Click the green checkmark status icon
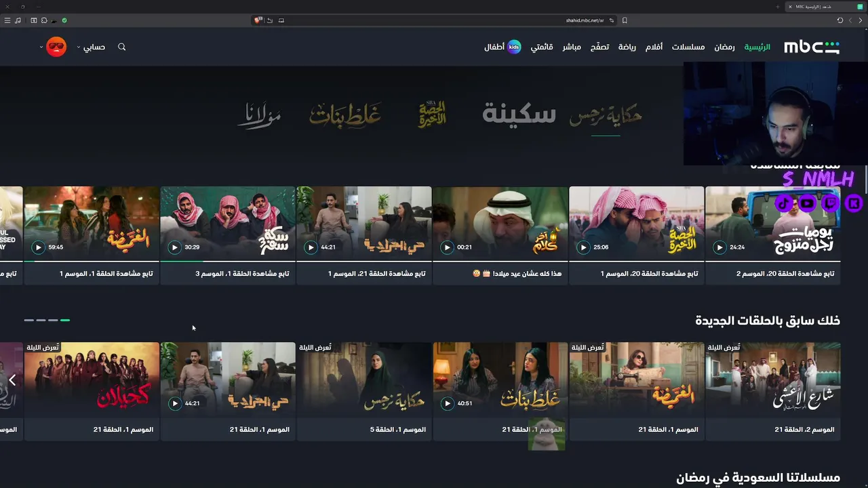Image resolution: width=868 pixels, height=488 pixels. click(64, 20)
